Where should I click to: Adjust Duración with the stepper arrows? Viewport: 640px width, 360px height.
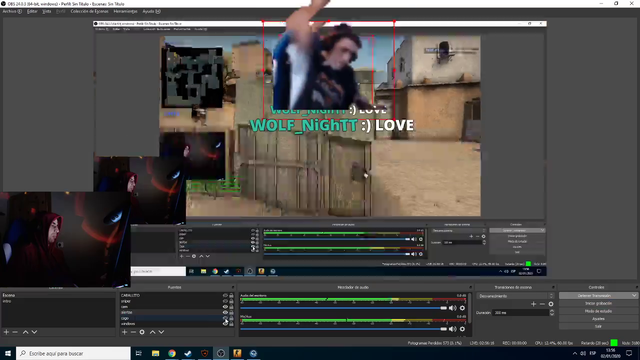point(552,313)
